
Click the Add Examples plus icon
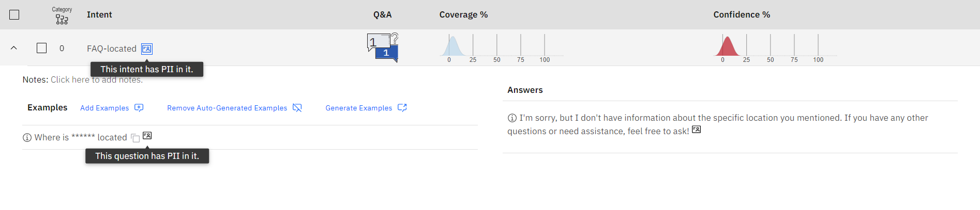(139, 108)
